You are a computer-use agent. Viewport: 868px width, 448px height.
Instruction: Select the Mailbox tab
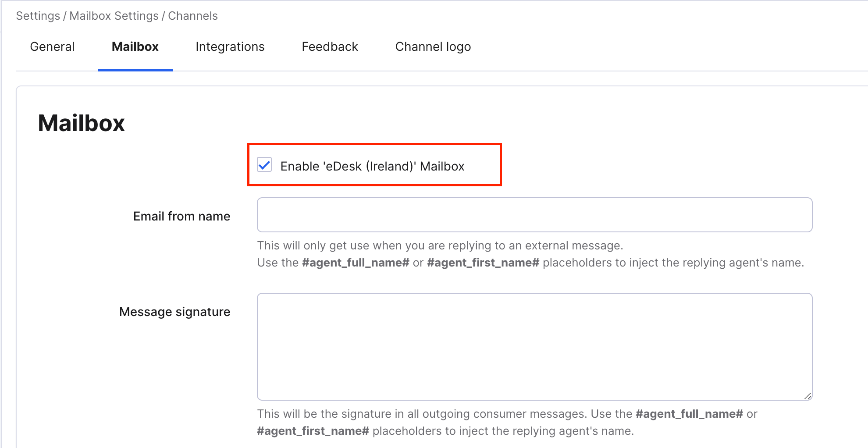click(x=135, y=46)
